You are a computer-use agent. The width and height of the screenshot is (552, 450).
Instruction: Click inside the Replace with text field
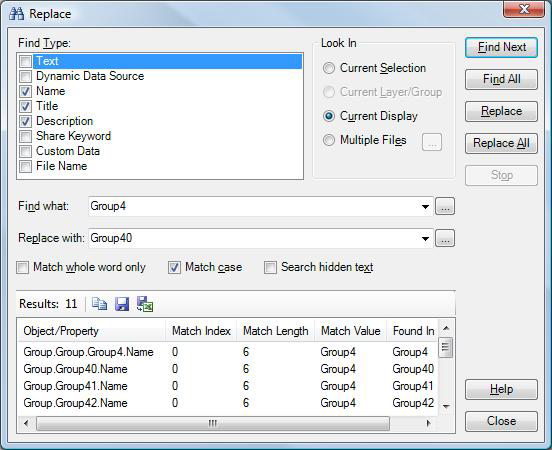254,238
